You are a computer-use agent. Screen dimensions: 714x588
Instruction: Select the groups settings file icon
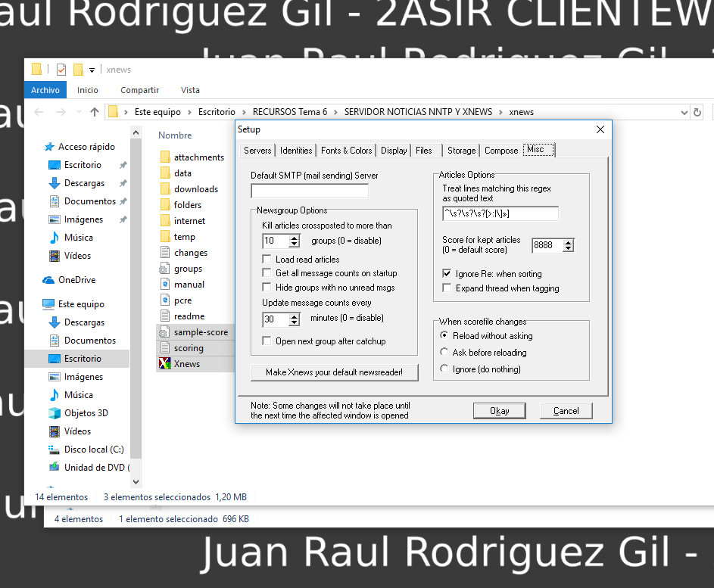164,269
